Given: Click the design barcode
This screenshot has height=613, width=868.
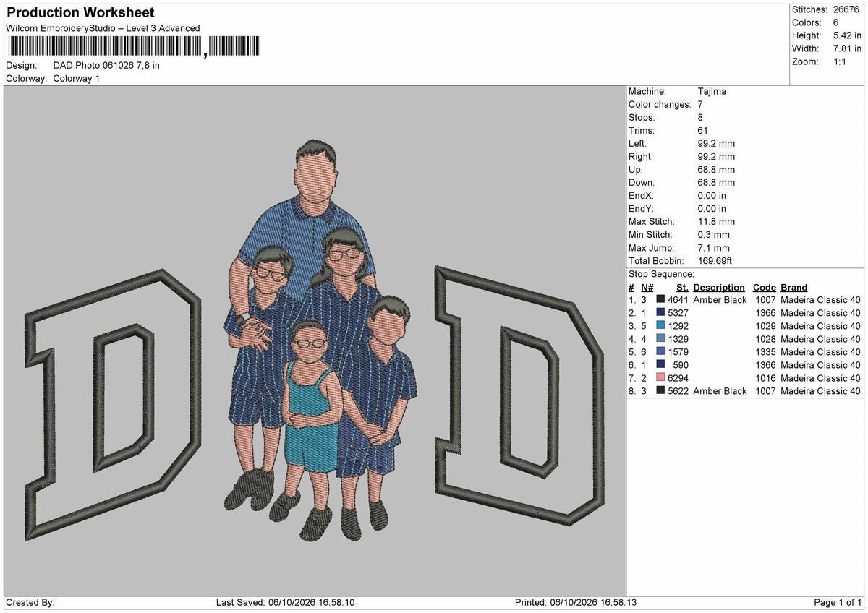Looking at the screenshot, I should (133, 47).
